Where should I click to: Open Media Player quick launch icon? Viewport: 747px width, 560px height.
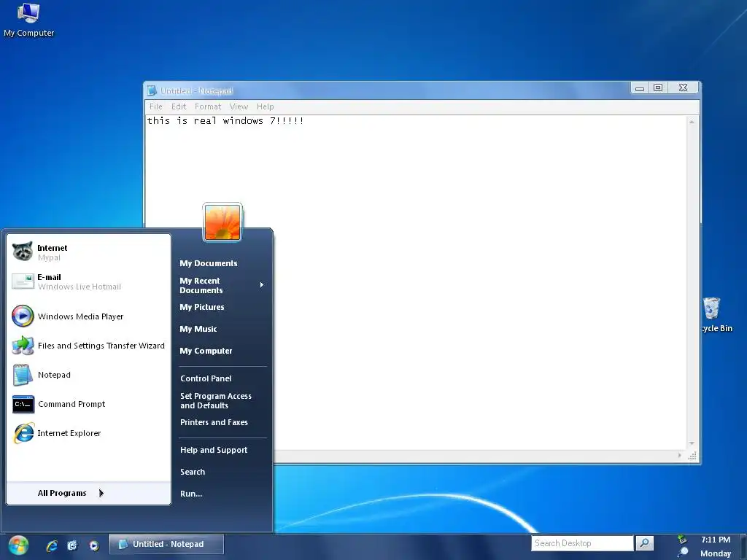(x=94, y=545)
